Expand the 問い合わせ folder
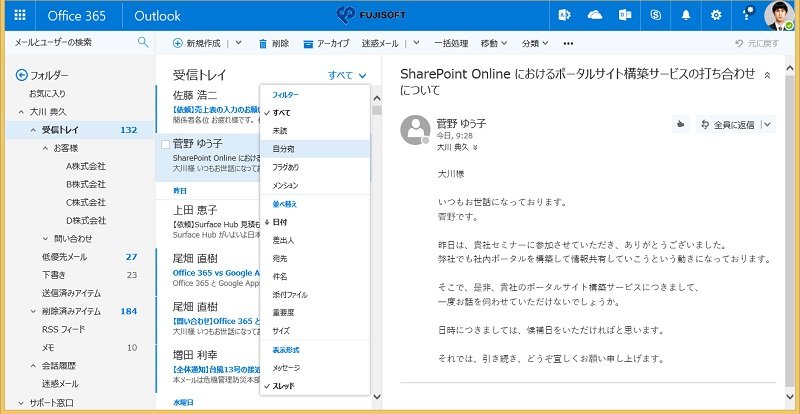The height and width of the screenshot is (414, 800). tap(45, 238)
